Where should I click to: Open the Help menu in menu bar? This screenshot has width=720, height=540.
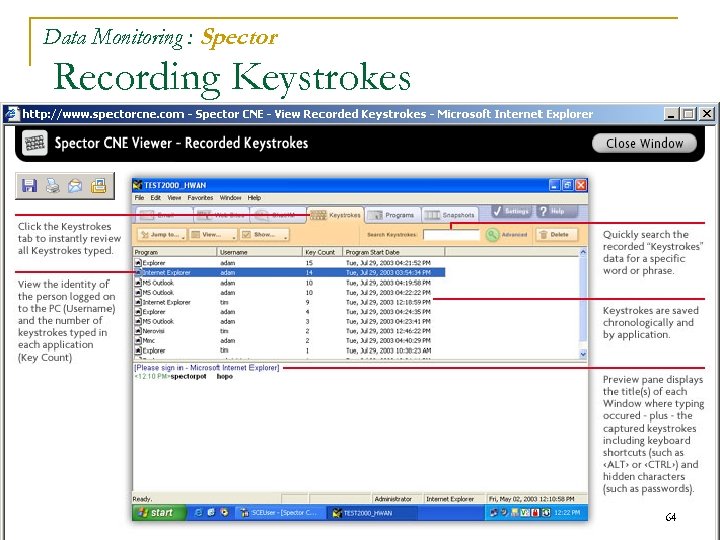coord(254,198)
